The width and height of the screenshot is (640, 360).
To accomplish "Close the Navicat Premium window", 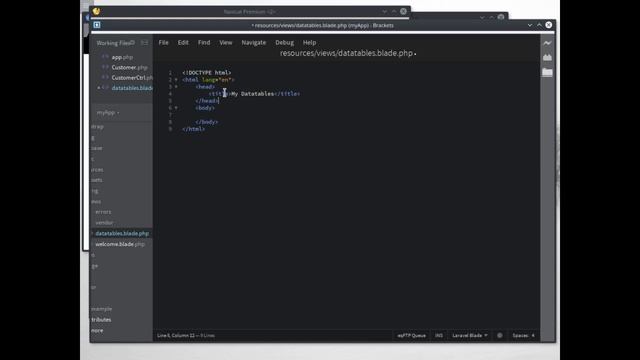I will [x=403, y=11].
